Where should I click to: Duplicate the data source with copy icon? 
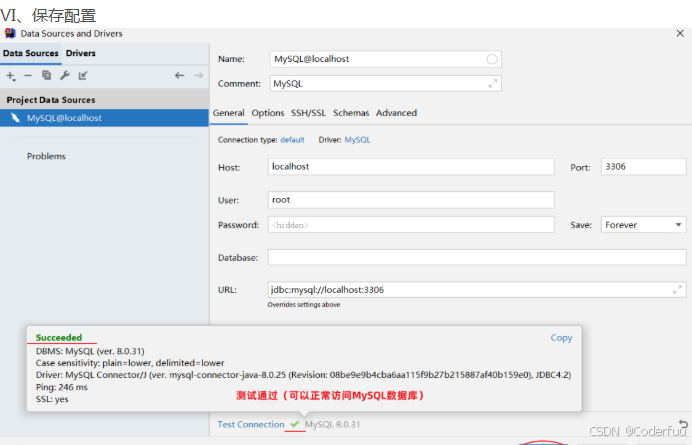(46, 75)
